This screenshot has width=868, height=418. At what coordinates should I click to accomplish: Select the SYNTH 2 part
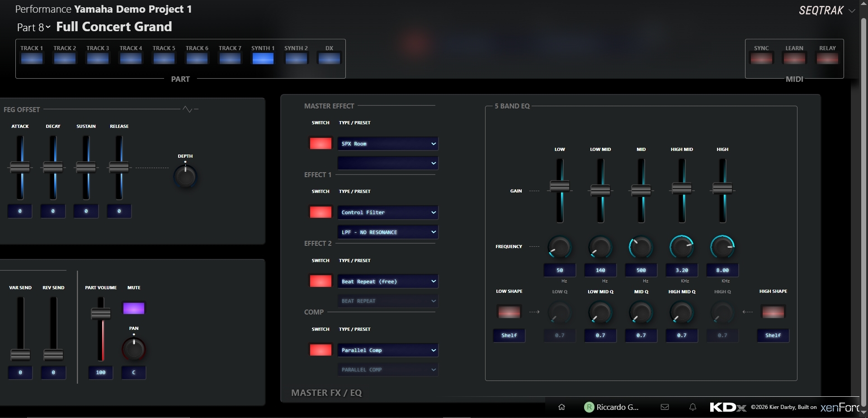pyautogui.click(x=296, y=58)
